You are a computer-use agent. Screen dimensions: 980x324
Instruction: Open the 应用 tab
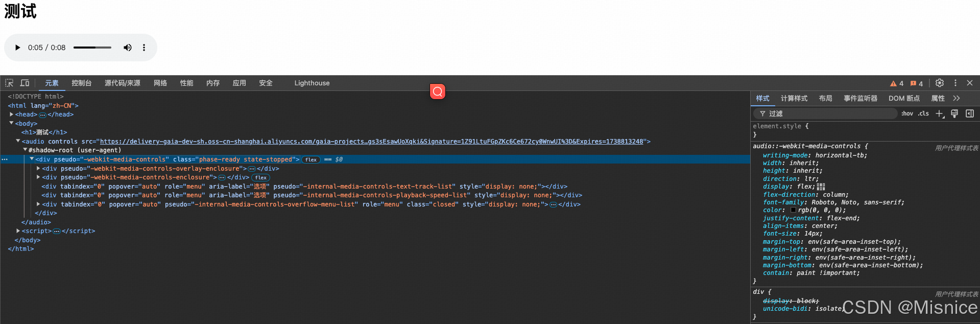(240, 83)
